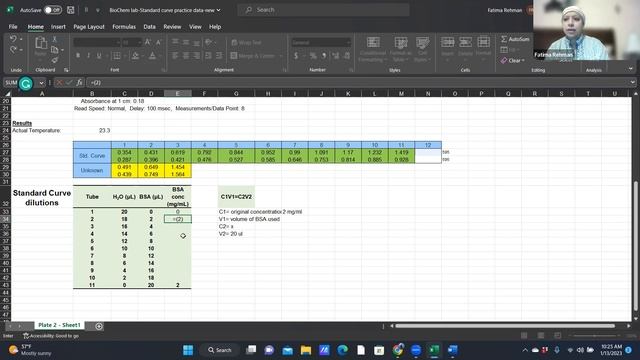This screenshot has height=360, width=640.
Task: Click the Enter checkmark in formula bar
Action: [69, 82]
